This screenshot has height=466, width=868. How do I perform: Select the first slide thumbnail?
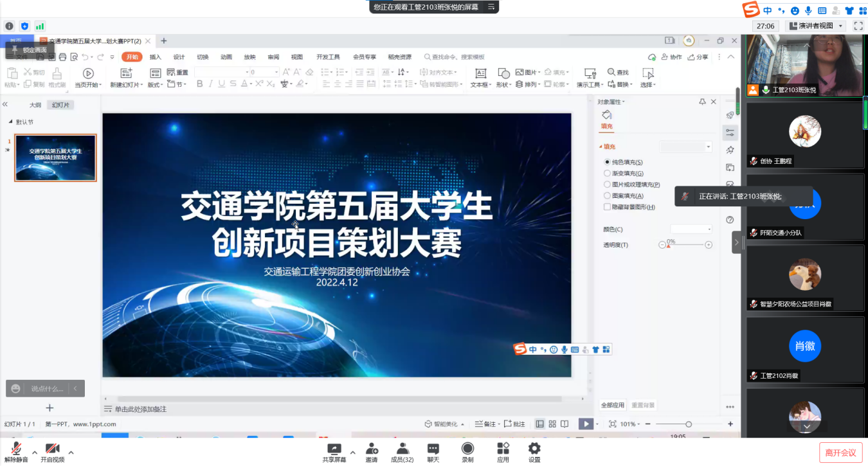pos(55,158)
